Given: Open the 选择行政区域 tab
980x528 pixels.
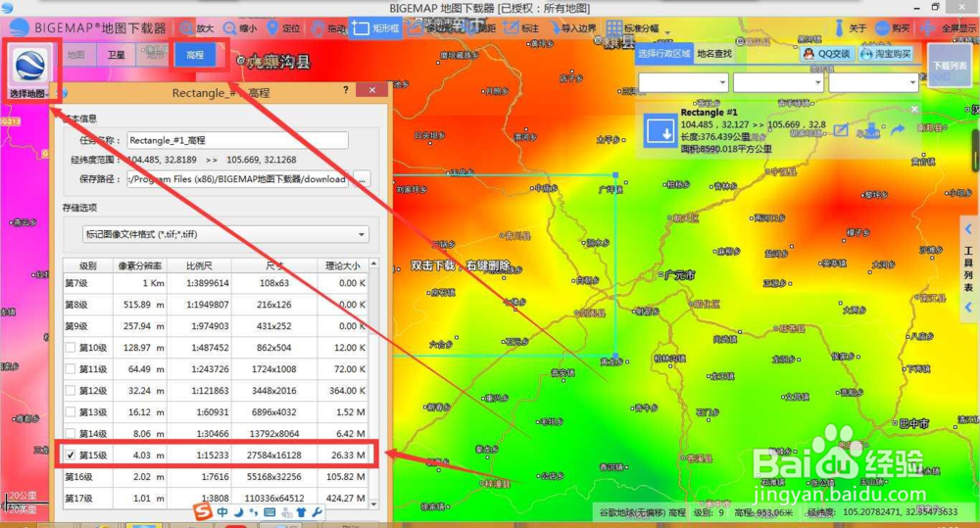Looking at the screenshot, I should pos(664,54).
